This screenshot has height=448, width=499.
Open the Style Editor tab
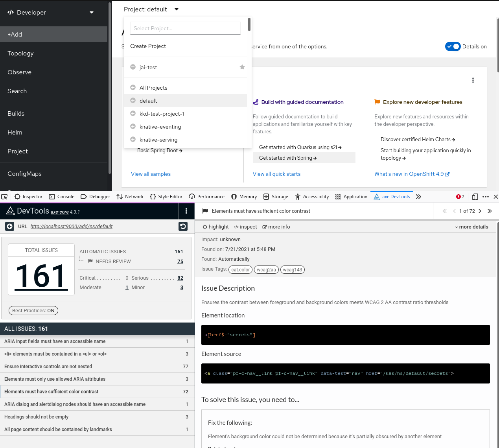166,197
